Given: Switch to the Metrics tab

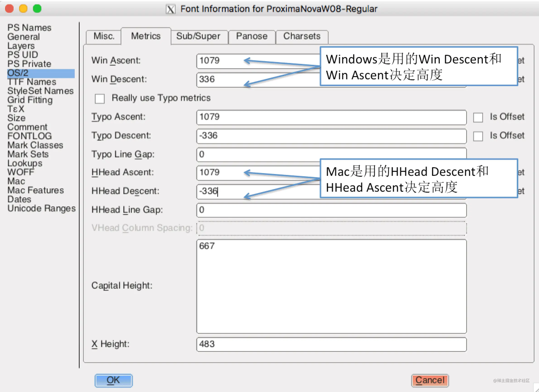Looking at the screenshot, I should pos(146,36).
